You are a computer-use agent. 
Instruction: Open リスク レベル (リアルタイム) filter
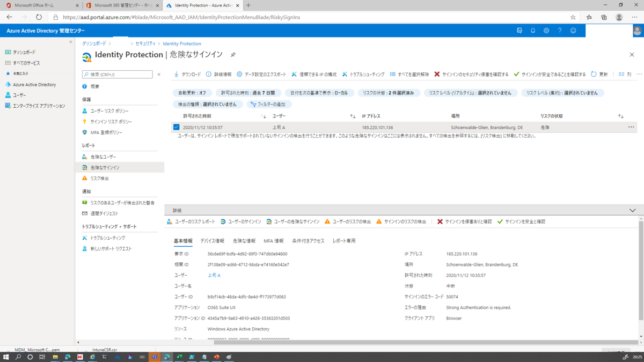(x=470, y=93)
